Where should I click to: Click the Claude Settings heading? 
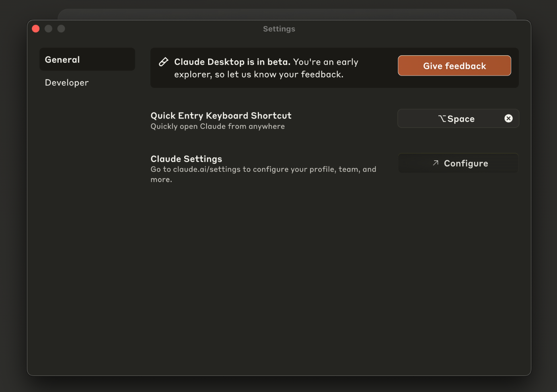tap(186, 159)
